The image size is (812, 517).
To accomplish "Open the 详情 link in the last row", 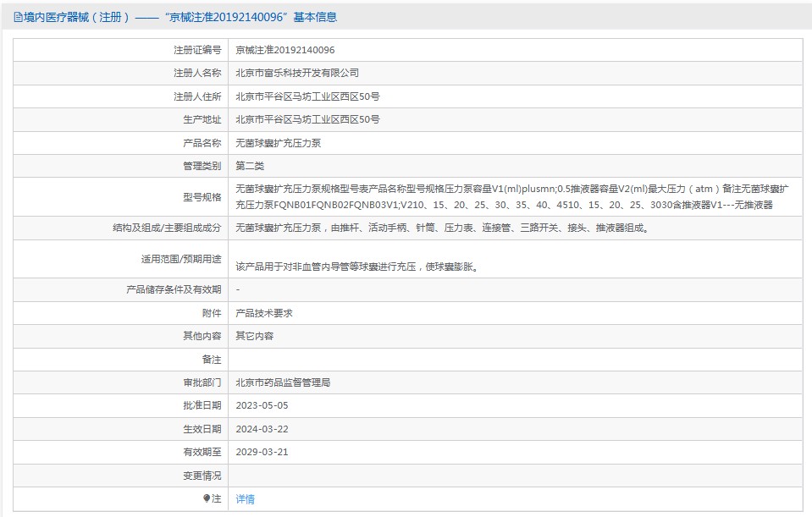I will pos(245,499).
